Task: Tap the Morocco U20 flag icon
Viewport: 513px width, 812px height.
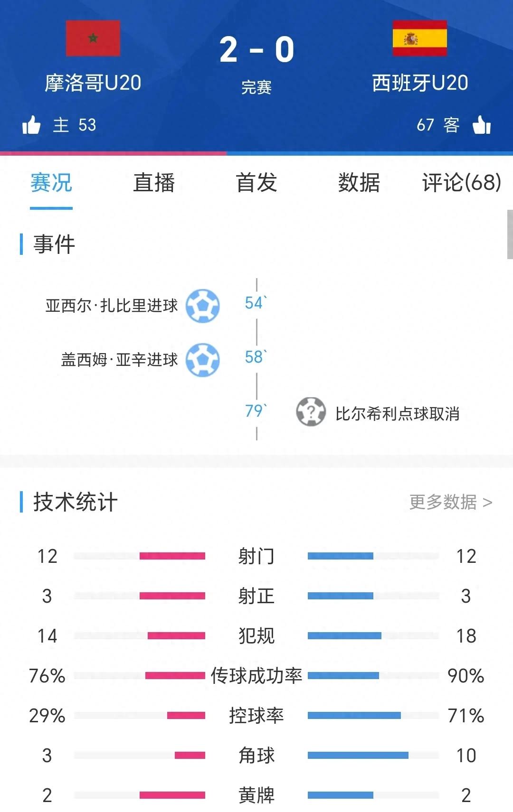Action: click(93, 38)
